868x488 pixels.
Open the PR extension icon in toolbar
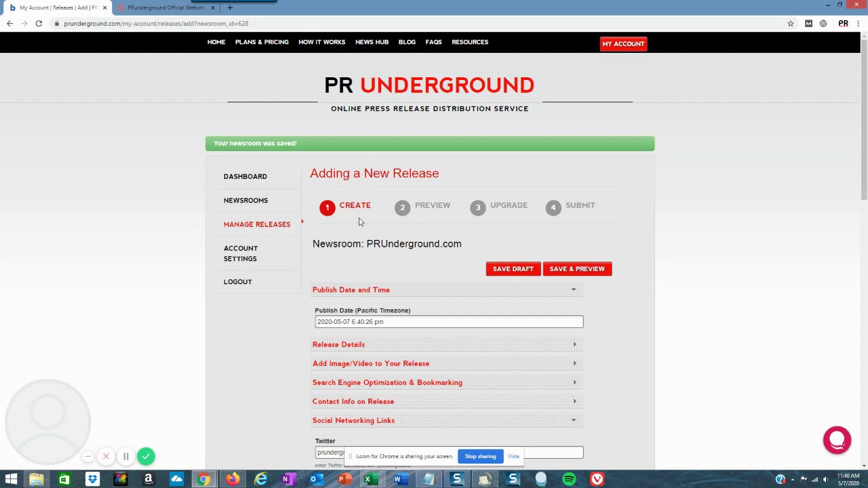point(844,23)
